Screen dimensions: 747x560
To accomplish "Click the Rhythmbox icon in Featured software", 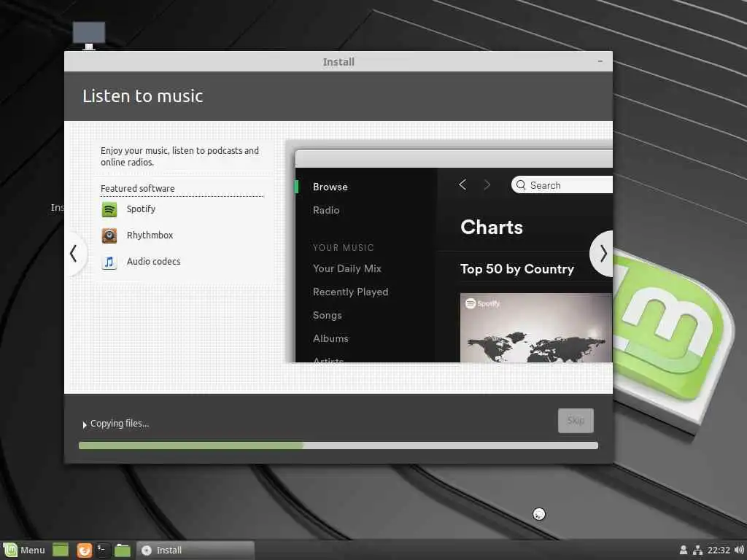I will click(x=109, y=236).
